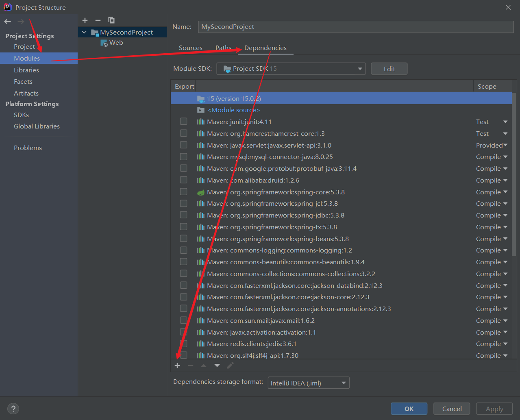Click the Scope column header
Viewport: 520px width, 420px height.
[x=487, y=87]
